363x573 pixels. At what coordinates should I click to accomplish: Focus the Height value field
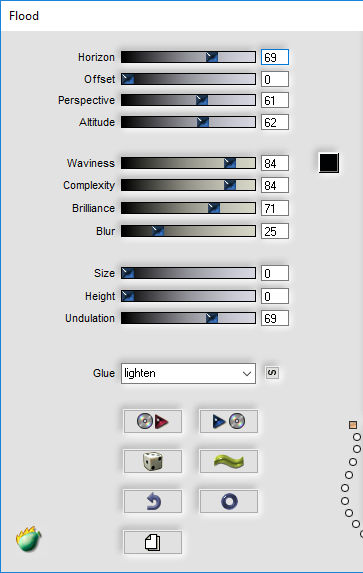(x=275, y=296)
